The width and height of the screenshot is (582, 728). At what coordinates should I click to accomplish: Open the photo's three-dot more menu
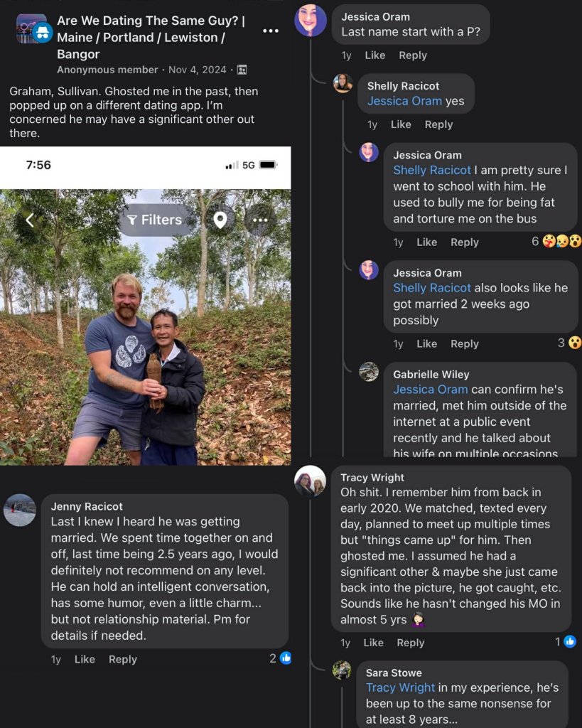coord(260,220)
